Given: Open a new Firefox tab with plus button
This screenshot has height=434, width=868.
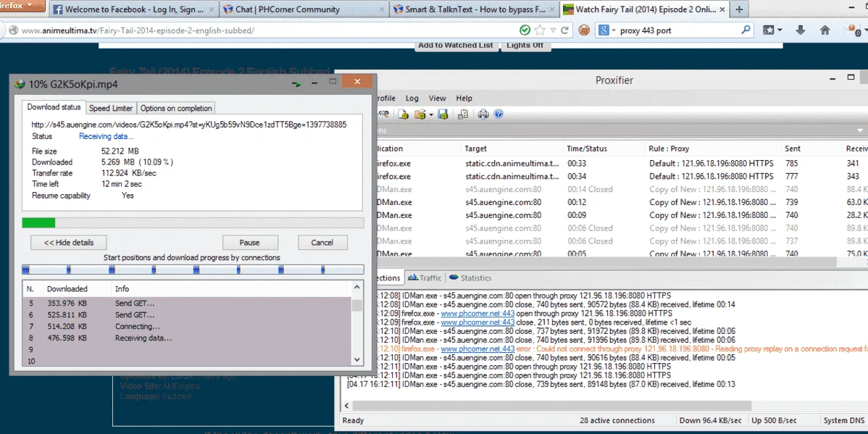Looking at the screenshot, I should pyautogui.click(x=738, y=9).
